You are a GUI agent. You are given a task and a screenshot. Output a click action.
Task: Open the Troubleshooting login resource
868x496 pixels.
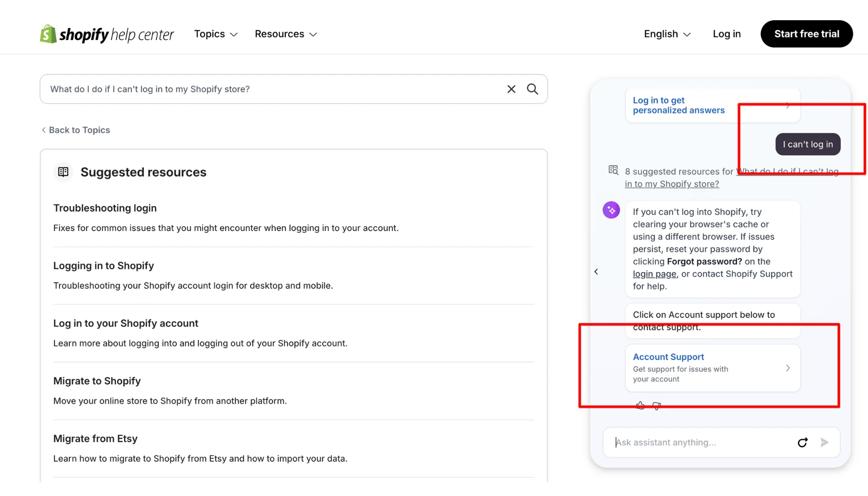105,208
